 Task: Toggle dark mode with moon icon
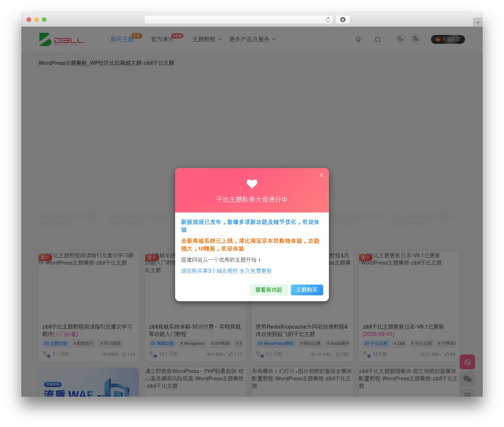point(400,39)
